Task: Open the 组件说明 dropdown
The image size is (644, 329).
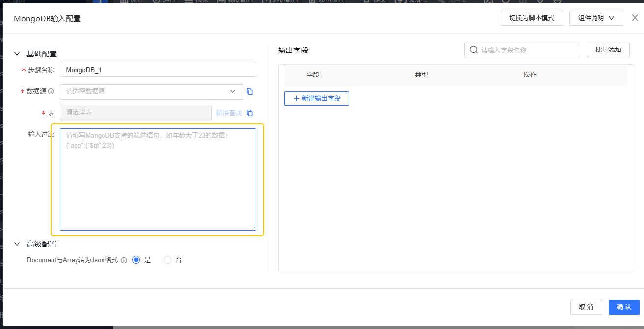Action: pyautogui.click(x=596, y=18)
